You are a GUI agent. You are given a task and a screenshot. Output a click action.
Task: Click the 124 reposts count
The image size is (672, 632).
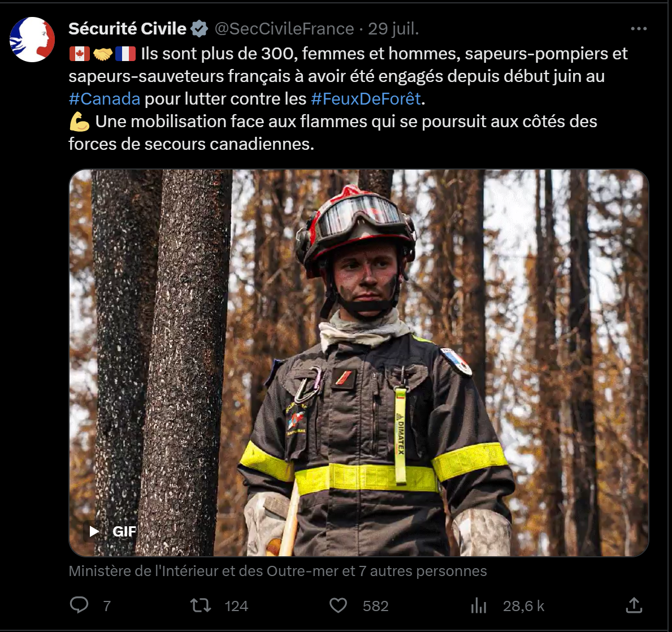[x=236, y=606]
